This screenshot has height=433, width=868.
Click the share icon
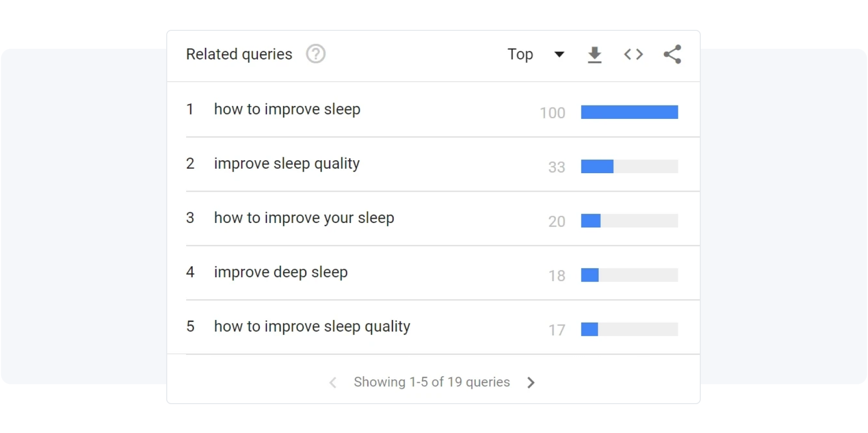point(672,54)
